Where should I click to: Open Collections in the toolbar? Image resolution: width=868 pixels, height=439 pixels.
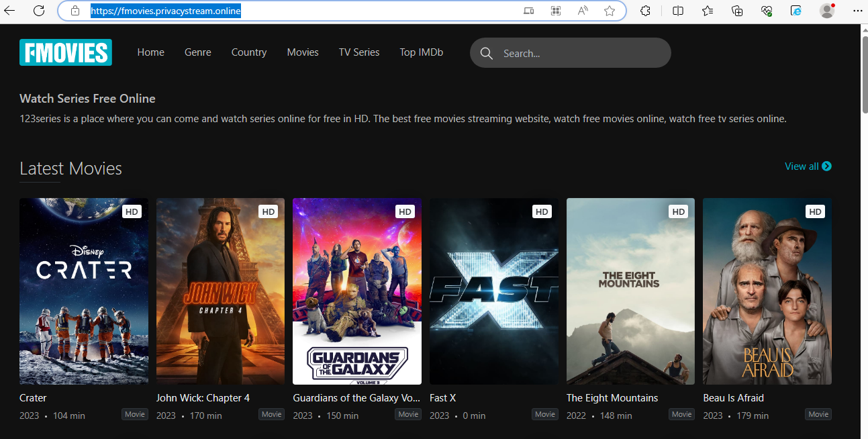tap(737, 11)
